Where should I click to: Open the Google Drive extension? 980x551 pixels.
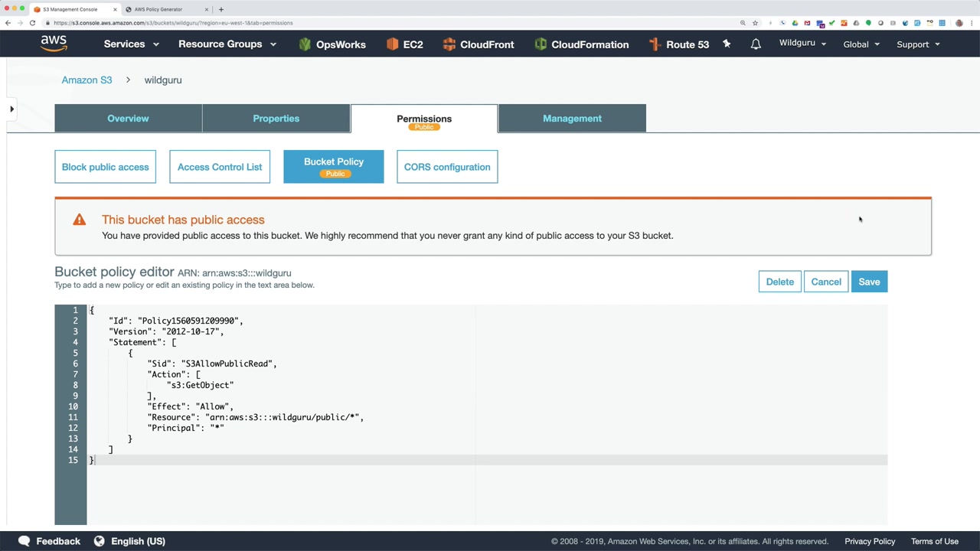[795, 23]
